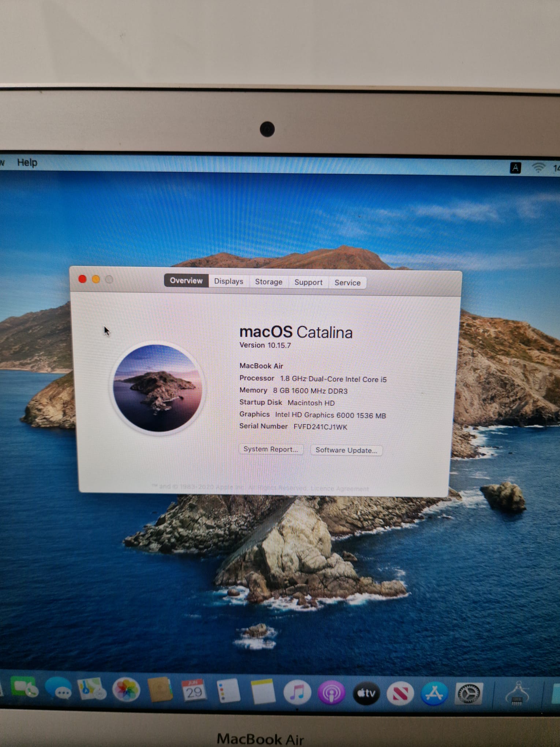Close the About This Mac window

(82, 279)
